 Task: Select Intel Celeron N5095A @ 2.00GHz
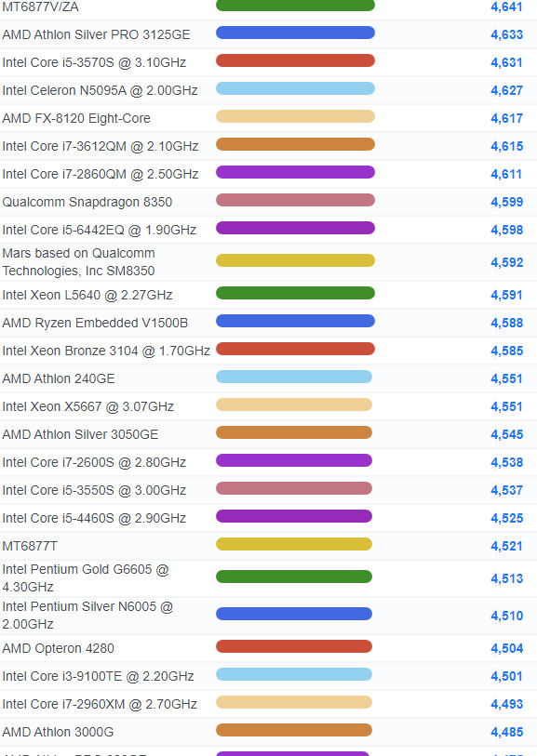point(100,90)
